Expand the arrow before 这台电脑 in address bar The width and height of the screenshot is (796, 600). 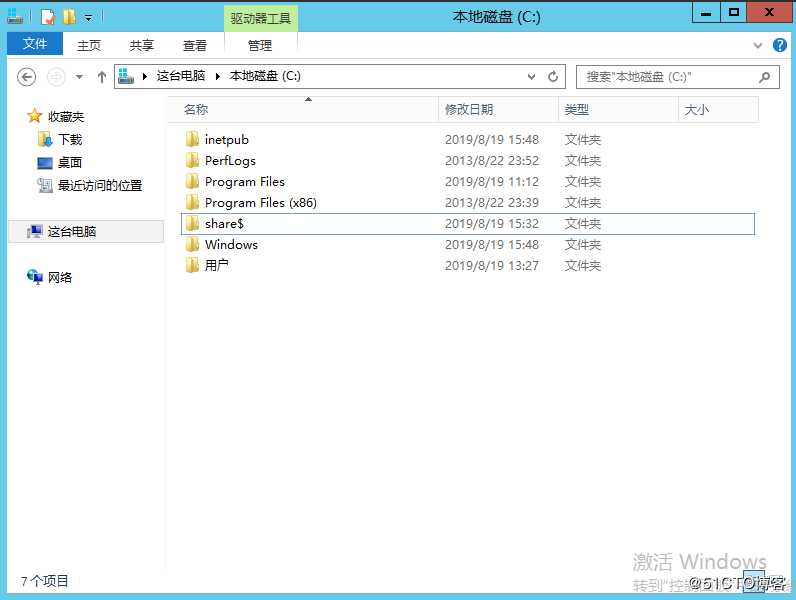145,77
